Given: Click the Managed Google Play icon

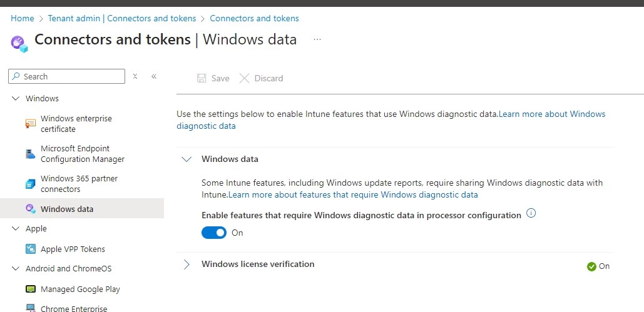Looking at the screenshot, I should (31, 289).
